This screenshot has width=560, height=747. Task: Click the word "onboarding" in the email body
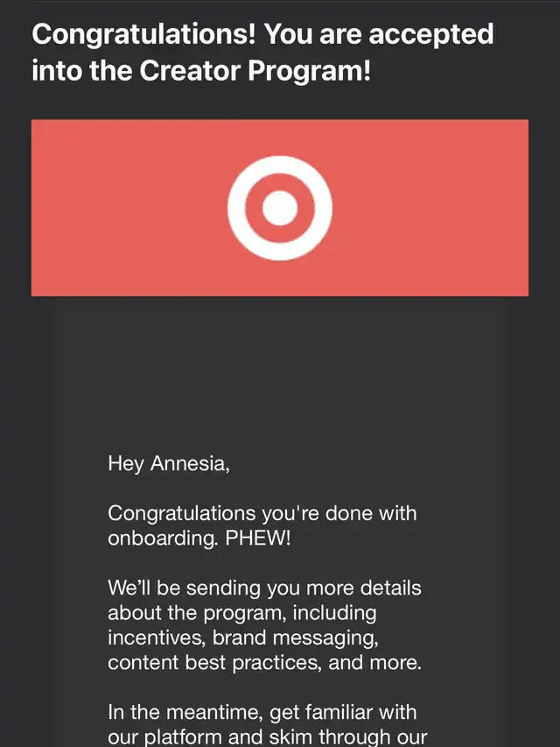tap(160, 538)
